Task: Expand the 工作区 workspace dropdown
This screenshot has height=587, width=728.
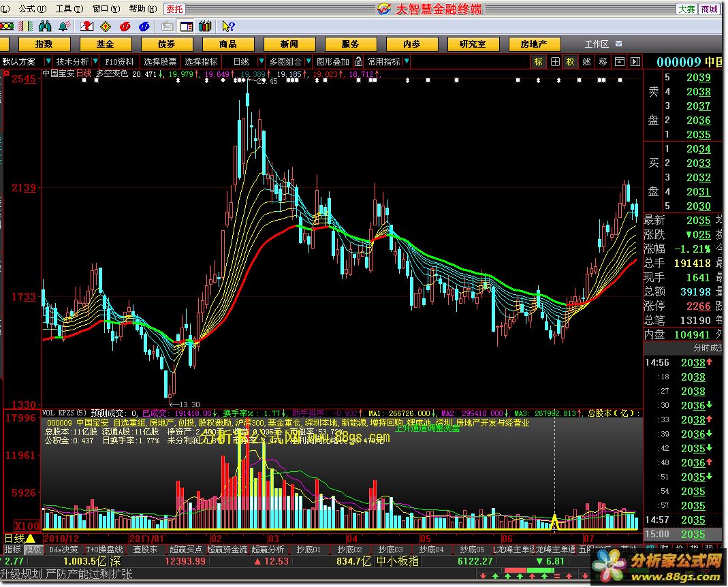Action: 619,44
